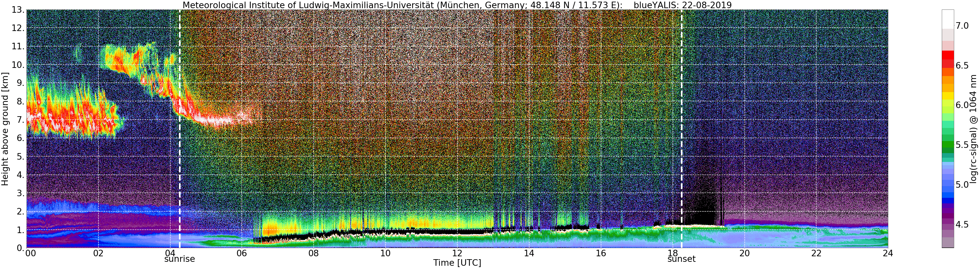Click the '20' time axis tick label
The image size is (980, 269).
coord(744,253)
